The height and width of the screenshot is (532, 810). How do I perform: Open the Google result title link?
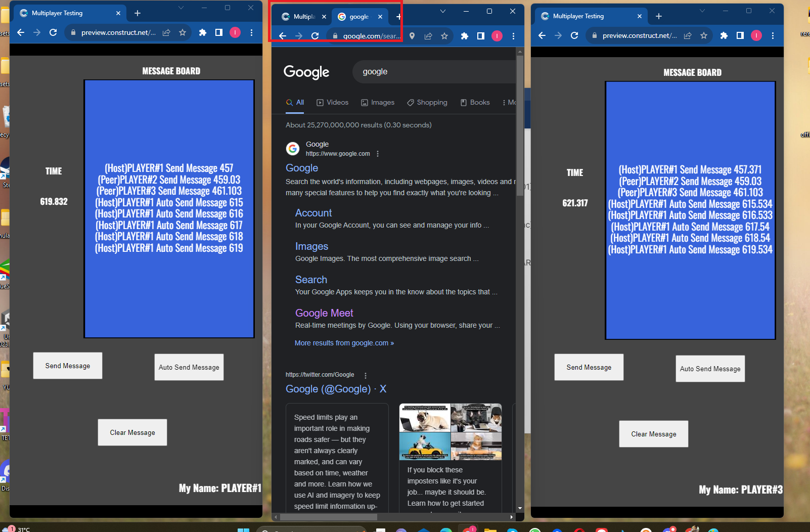click(x=302, y=168)
